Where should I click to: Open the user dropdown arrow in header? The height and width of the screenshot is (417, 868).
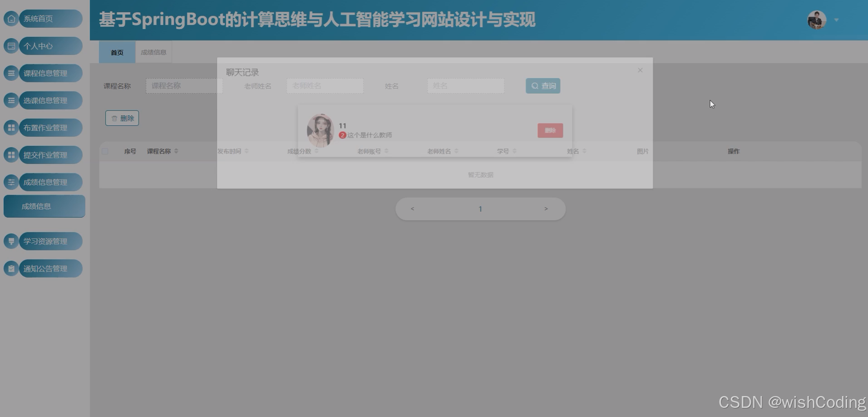836,20
